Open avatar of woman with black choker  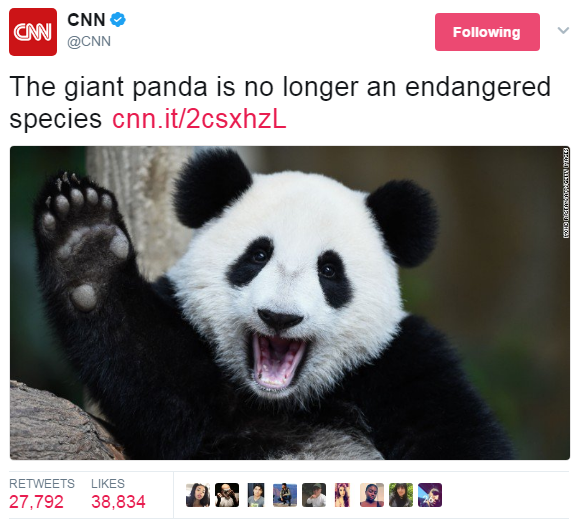(372, 495)
